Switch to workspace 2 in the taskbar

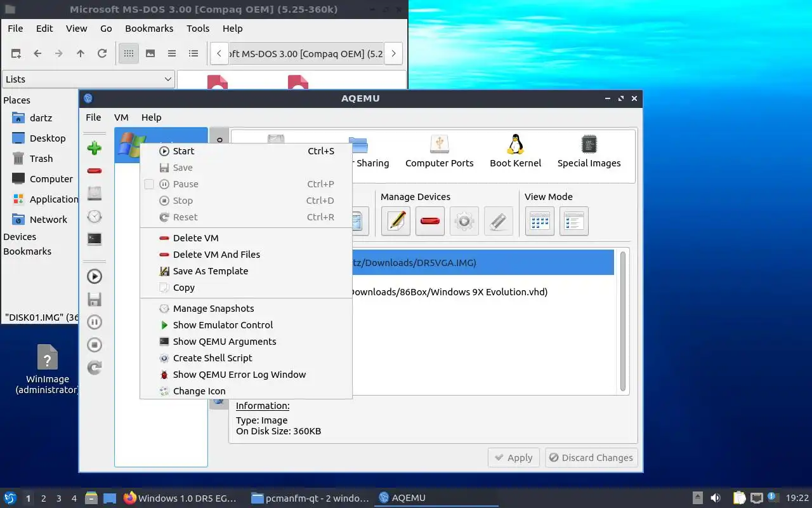(44, 498)
